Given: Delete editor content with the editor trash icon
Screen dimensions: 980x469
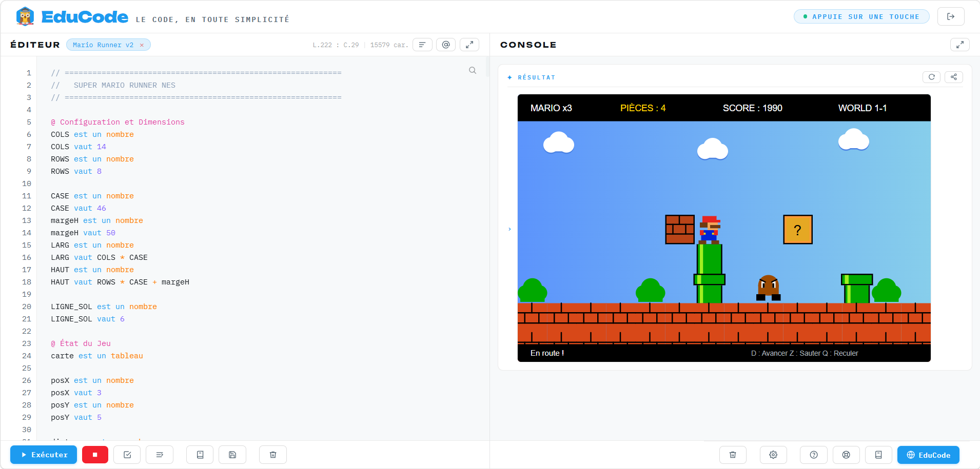Looking at the screenshot, I should (x=273, y=455).
